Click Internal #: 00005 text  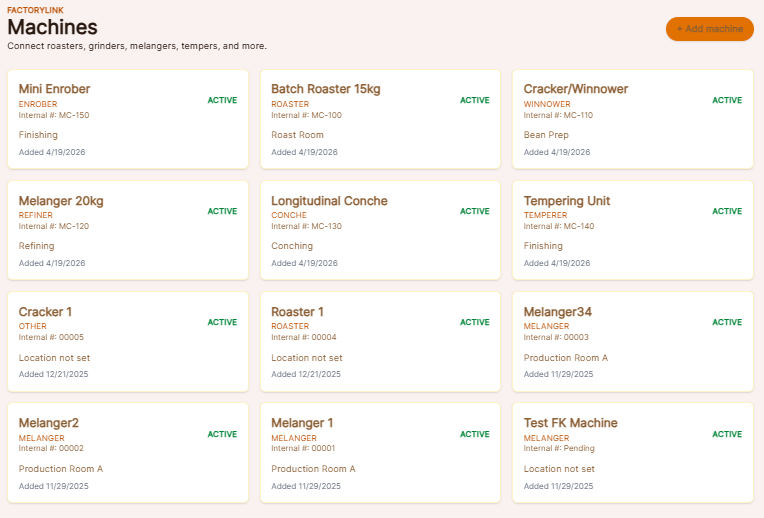51,337
